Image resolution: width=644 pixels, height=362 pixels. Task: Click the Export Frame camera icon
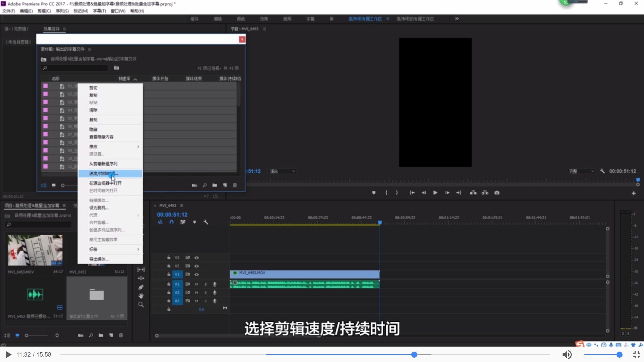[x=497, y=193]
